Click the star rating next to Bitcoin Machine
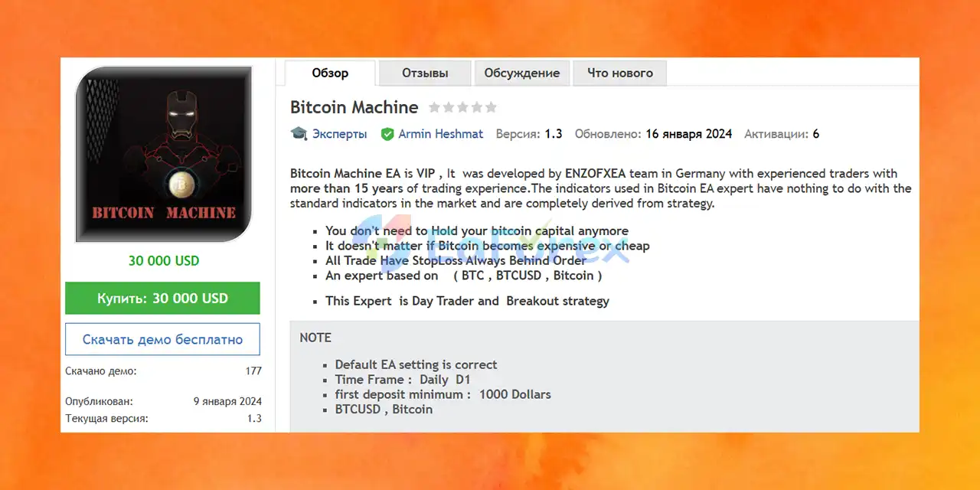Viewport: 980px width, 490px height. 462,108
